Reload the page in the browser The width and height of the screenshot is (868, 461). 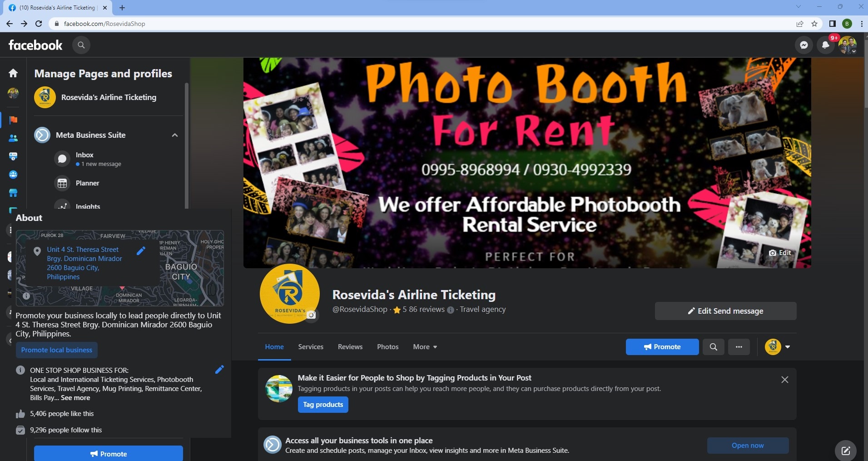click(39, 24)
